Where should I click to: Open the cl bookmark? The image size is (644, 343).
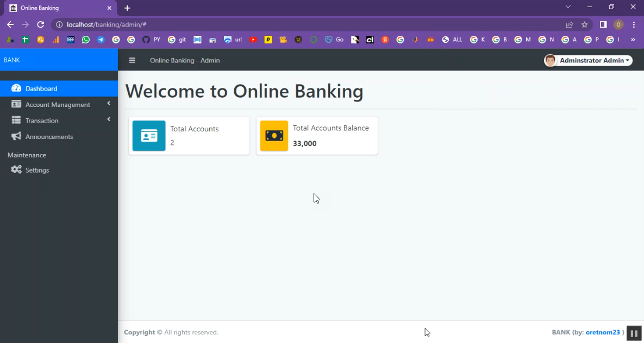click(370, 40)
